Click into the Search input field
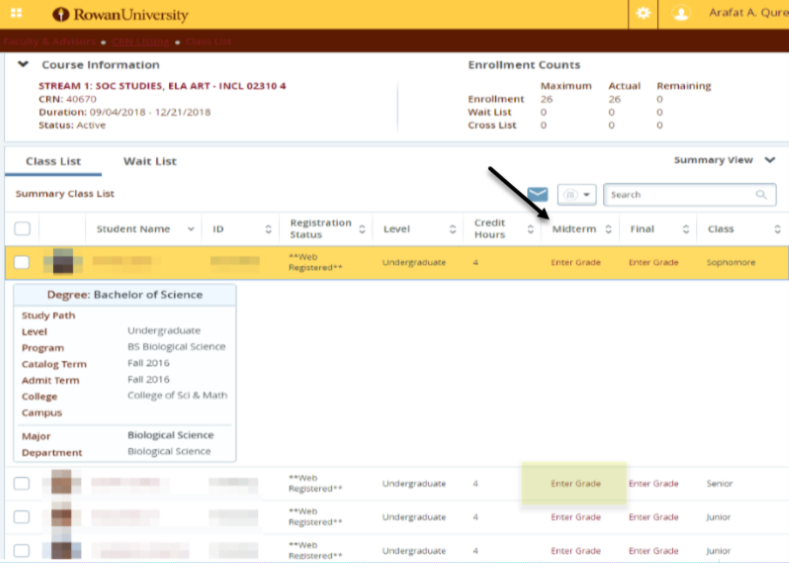This screenshot has width=789, height=563. (678, 195)
